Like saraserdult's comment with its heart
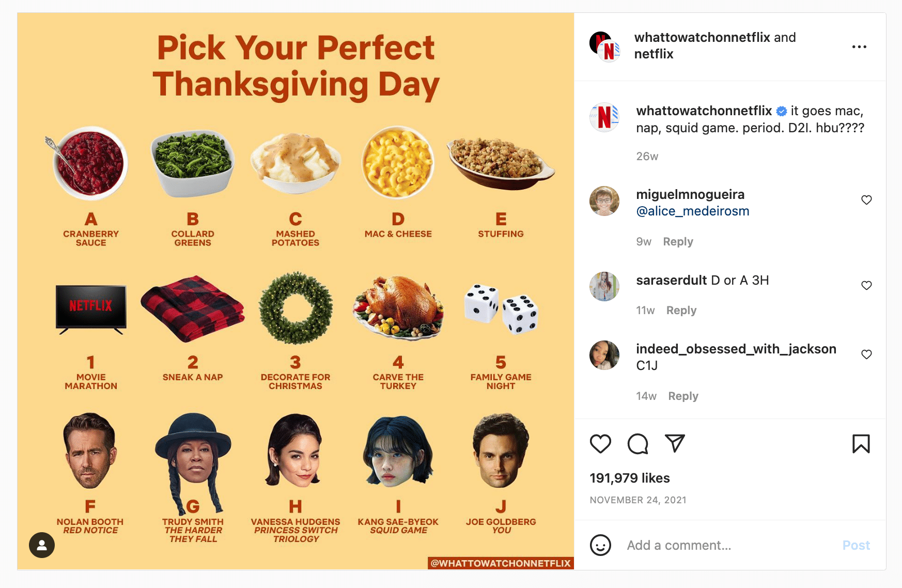 867,285
